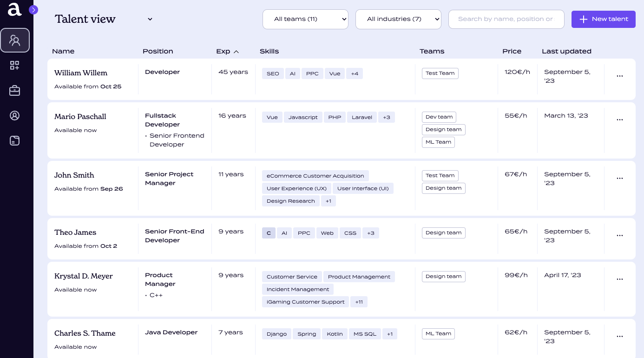Click the 120€/h price cell
Image resolution: width=644 pixels, height=358 pixels.
[517, 72]
